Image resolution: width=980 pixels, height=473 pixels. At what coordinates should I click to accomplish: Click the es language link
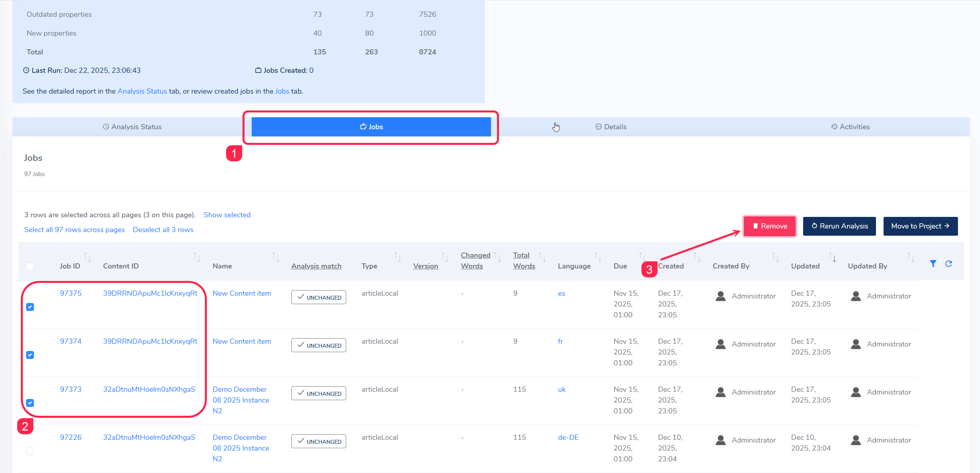point(561,293)
